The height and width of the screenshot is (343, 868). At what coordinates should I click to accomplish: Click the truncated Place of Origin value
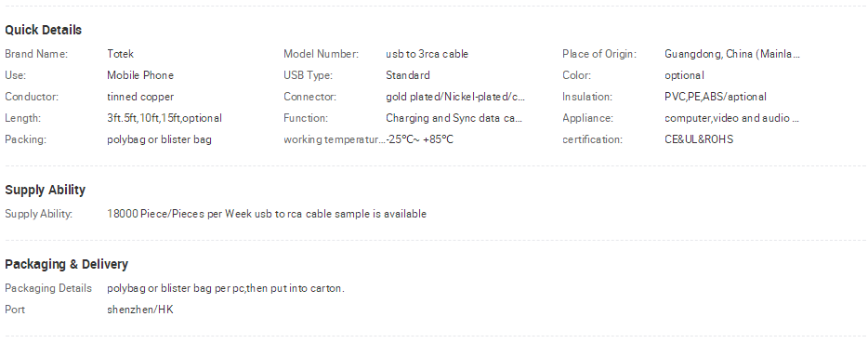[732, 54]
